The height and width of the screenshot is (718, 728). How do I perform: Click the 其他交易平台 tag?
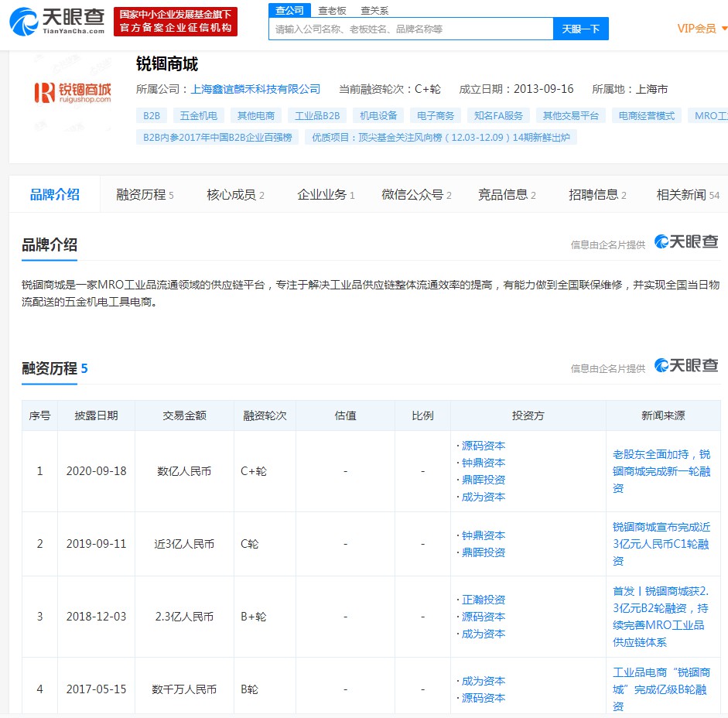pyautogui.click(x=571, y=115)
